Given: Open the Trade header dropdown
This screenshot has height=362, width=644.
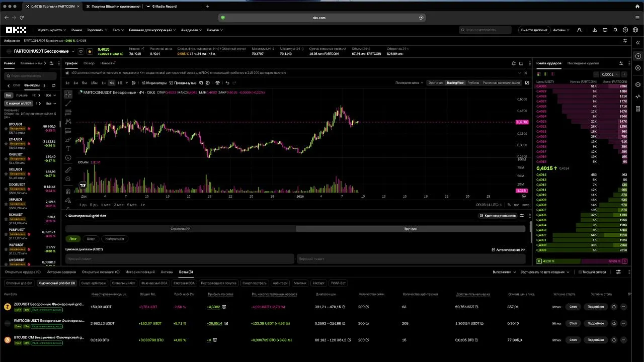Looking at the screenshot, I should point(97,30).
